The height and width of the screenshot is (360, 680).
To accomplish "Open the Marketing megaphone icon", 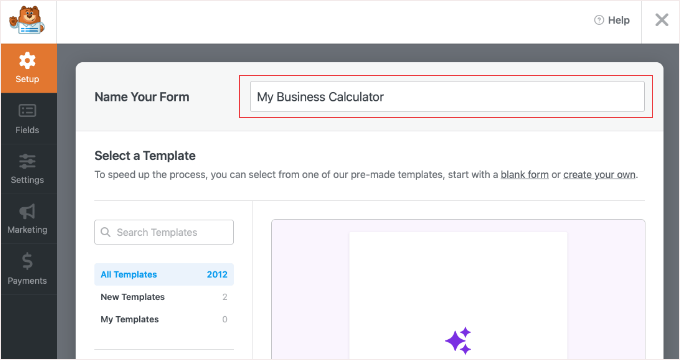I will (27, 211).
